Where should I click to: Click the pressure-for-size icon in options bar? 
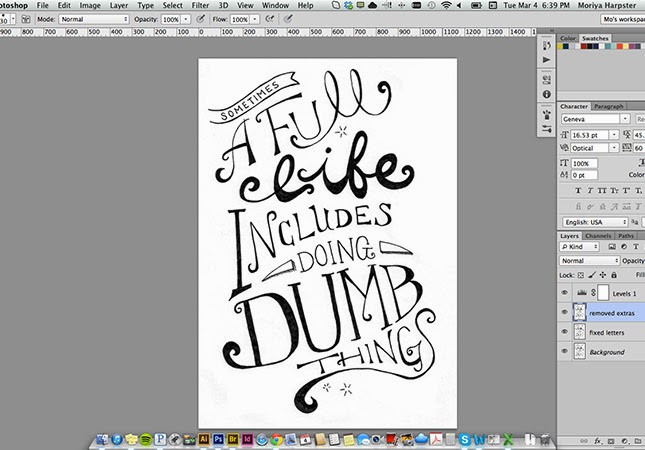tap(288, 19)
